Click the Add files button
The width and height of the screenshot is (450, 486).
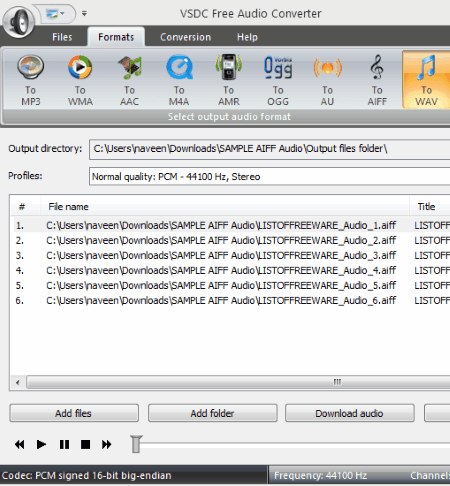pos(74,413)
